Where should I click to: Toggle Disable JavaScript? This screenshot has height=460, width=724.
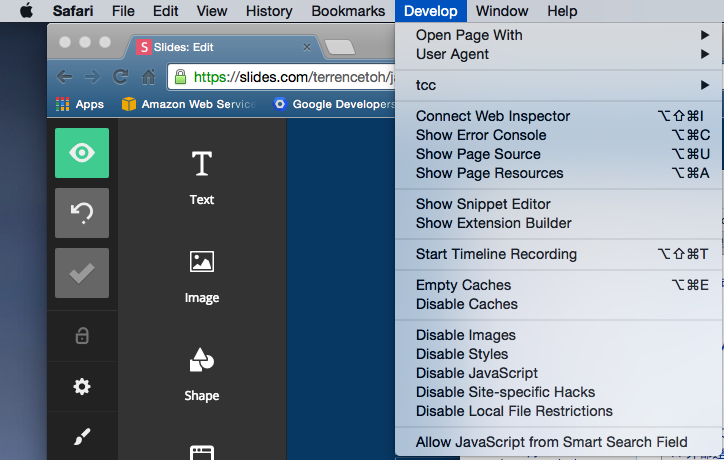click(559, 373)
